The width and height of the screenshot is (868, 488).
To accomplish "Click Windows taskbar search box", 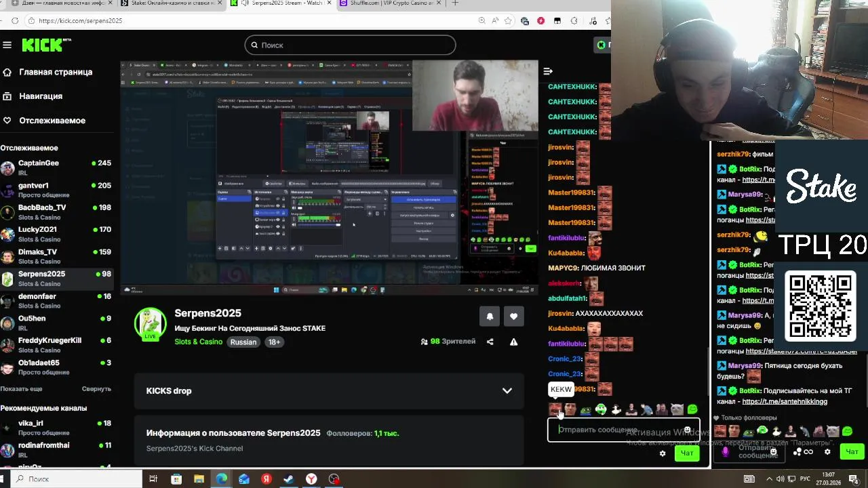I will point(77,479).
